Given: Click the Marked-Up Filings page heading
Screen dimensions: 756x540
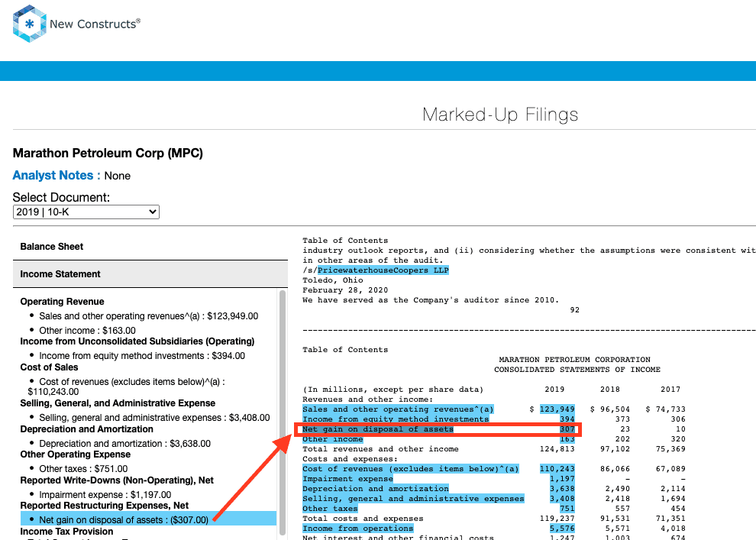Looking at the screenshot, I should click(x=500, y=115).
